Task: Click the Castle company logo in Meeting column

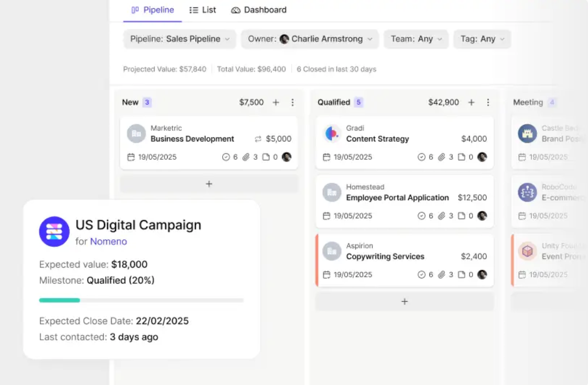Action: pos(527,134)
